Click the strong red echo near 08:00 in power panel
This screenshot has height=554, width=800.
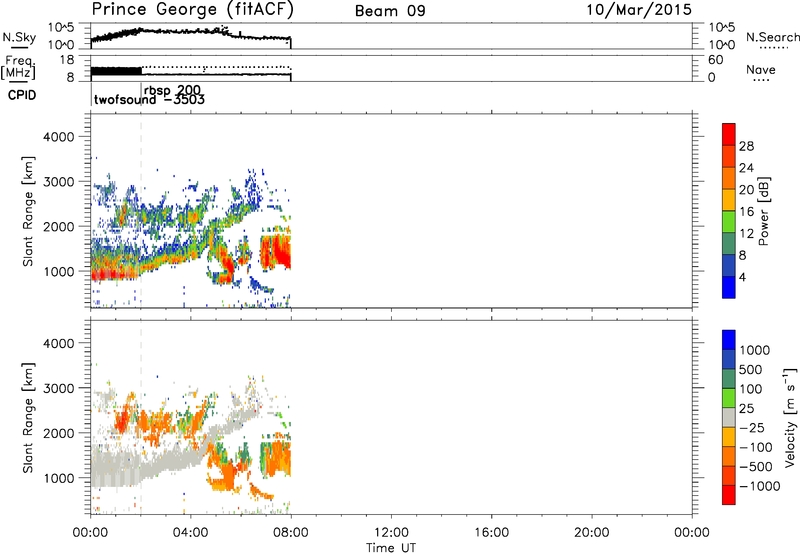click(280, 253)
